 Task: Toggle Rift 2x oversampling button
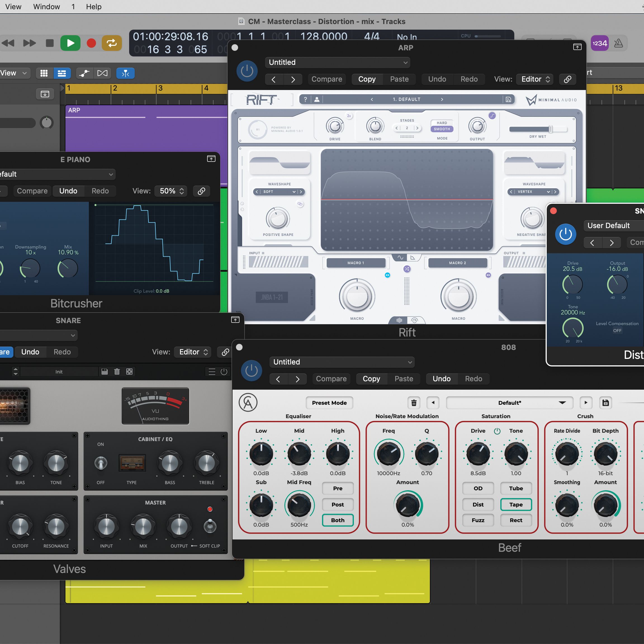(x=349, y=116)
